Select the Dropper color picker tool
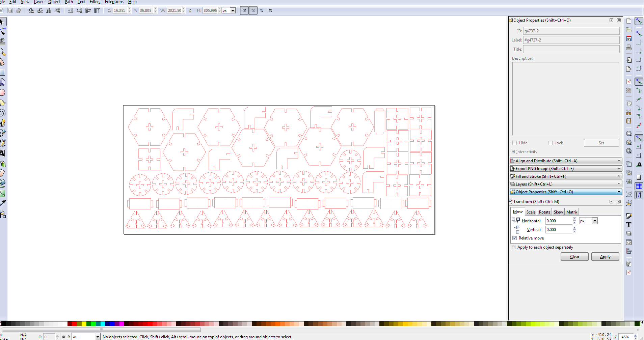 click(x=2, y=203)
